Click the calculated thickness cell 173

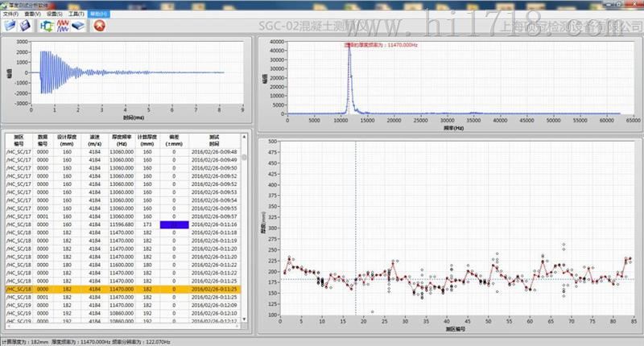(x=147, y=225)
